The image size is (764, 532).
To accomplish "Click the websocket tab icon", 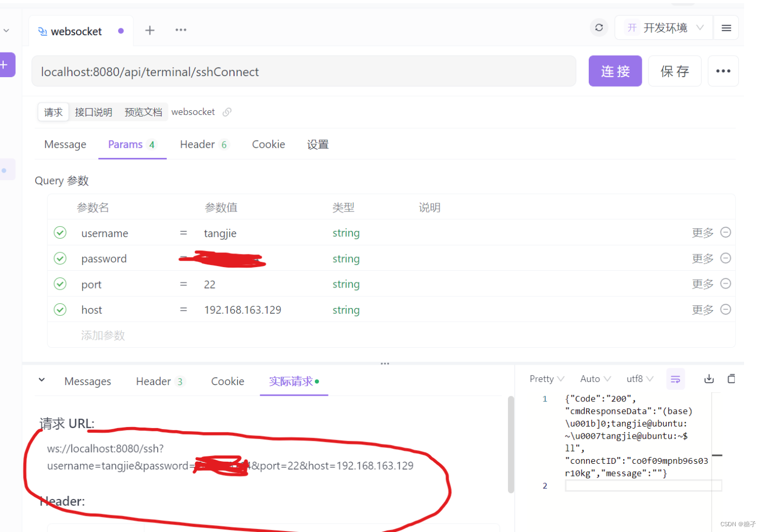I will (x=43, y=31).
